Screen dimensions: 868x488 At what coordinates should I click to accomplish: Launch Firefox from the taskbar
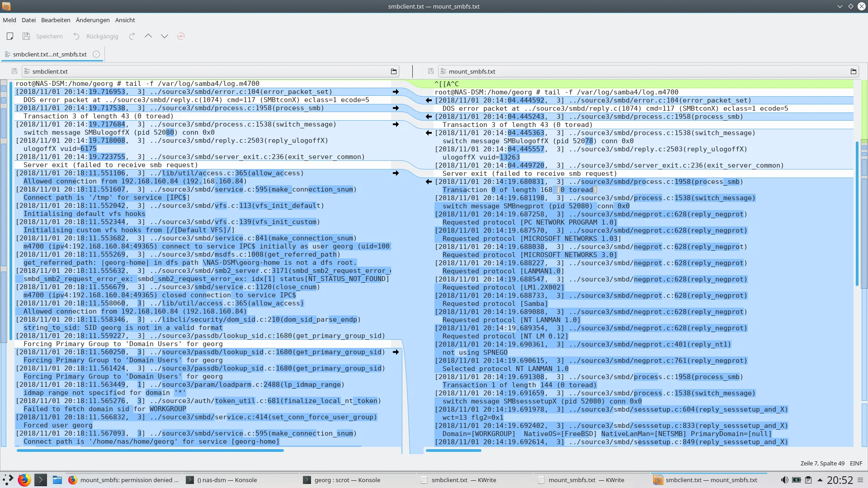click(x=24, y=480)
